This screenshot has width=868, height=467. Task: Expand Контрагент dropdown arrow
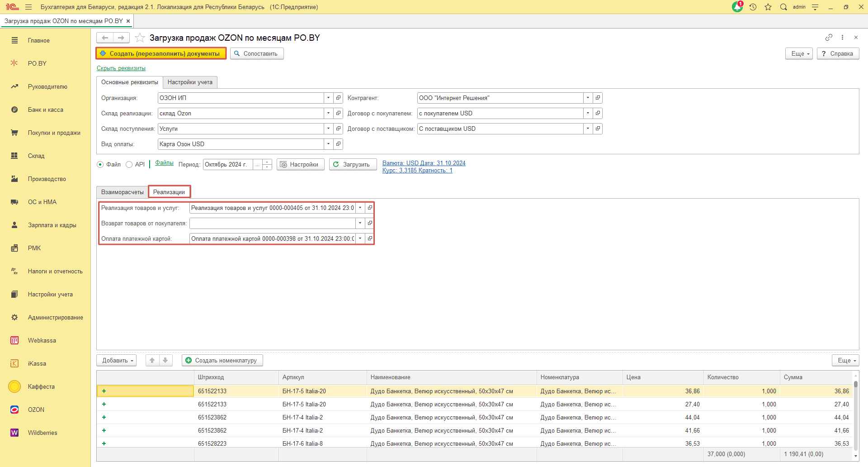pyautogui.click(x=588, y=98)
